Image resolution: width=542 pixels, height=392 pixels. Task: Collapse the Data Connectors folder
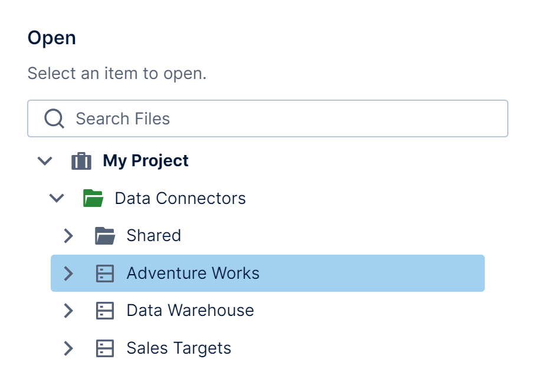pyautogui.click(x=57, y=198)
